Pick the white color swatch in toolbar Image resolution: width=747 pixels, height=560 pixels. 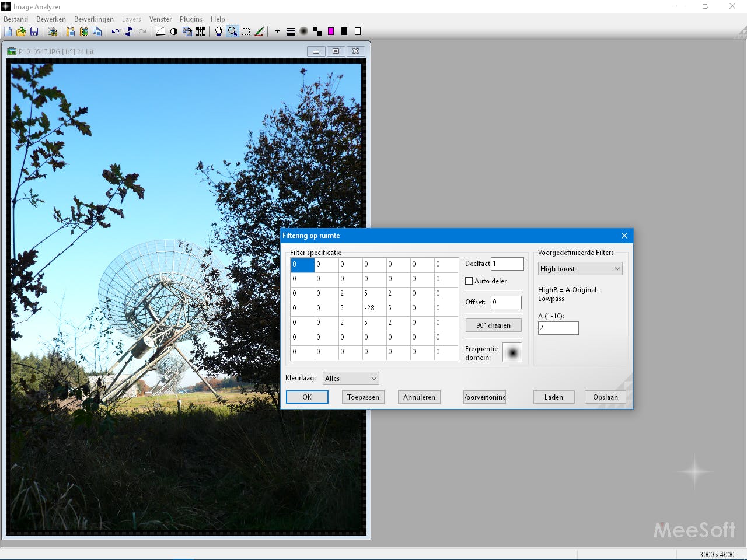358,32
